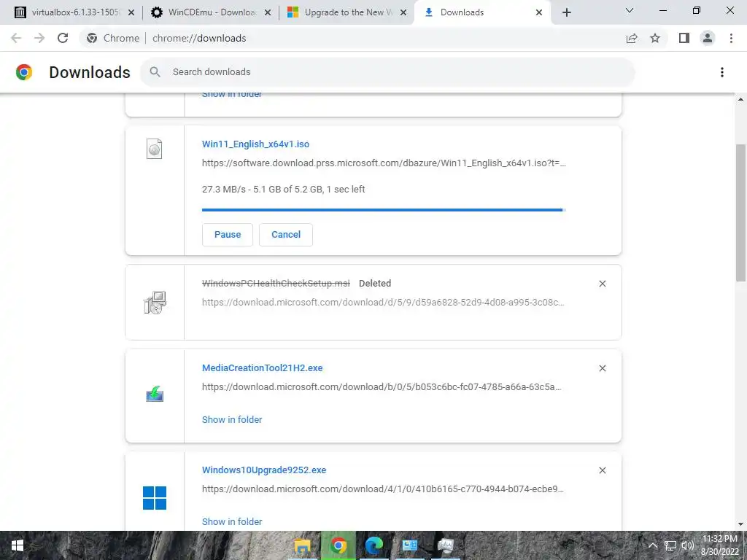This screenshot has width=747, height=560.
Task: Click the network icon in system tray
Action: point(670,545)
